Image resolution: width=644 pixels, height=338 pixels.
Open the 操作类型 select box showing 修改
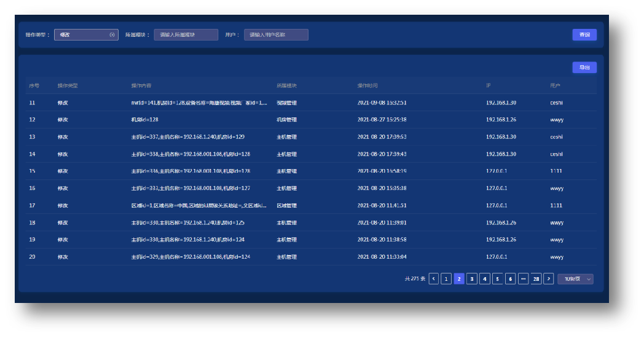[83, 35]
